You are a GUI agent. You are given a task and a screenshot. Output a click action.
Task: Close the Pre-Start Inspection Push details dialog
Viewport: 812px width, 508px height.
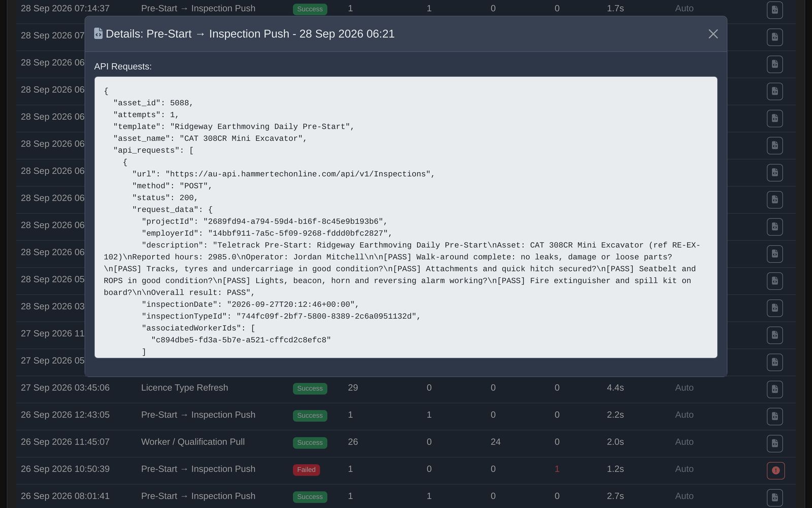(x=713, y=34)
